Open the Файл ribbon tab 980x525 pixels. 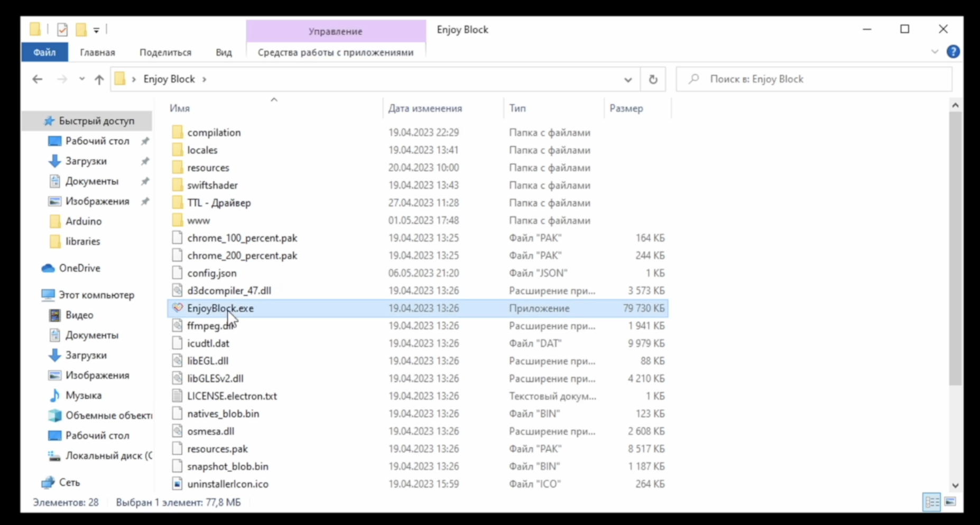(x=44, y=52)
